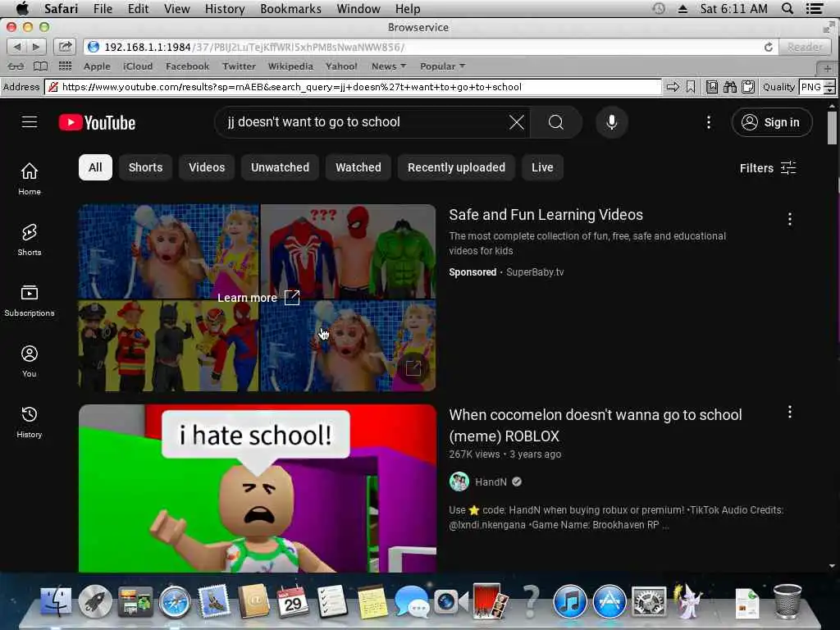Open Spotlight search in menu bar

pyautogui.click(x=787, y=8)
